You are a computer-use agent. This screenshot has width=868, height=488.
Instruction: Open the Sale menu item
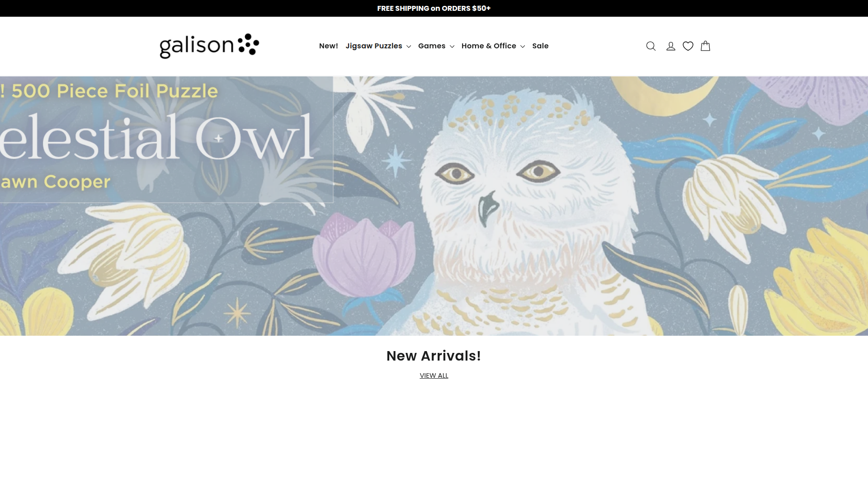coord(540,46)
